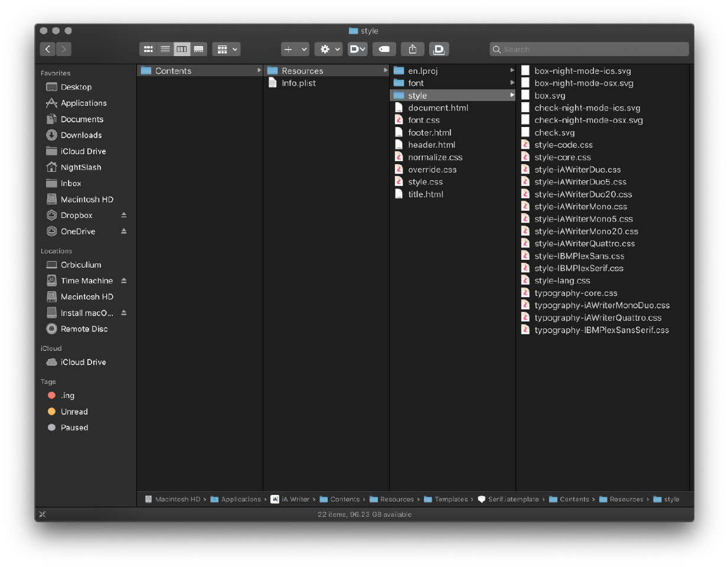The height and width of the screenshot is (567, 728).
Task: Select the Unread orange tag
Action: coord(74,412)
